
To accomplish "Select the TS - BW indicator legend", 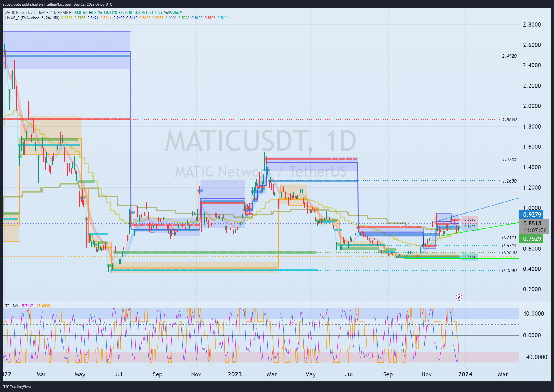I will (12, 306).
